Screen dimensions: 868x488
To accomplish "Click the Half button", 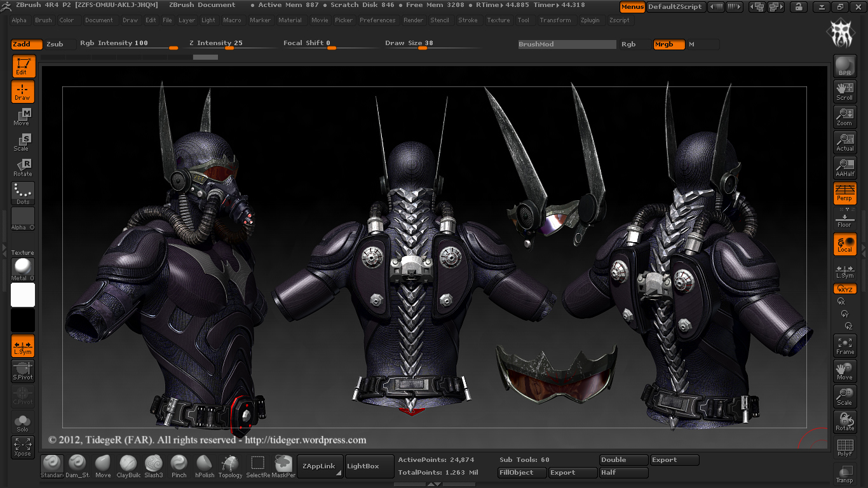I will (x=624, y=473).
